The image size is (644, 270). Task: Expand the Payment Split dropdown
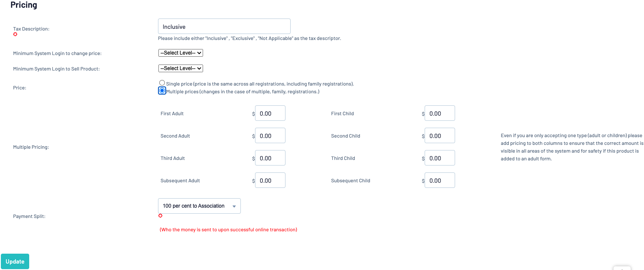pos(199,206)
